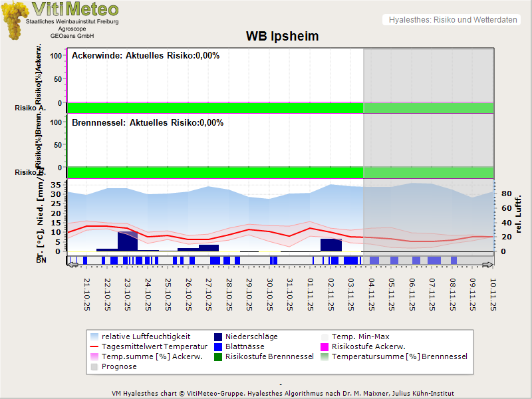The height and width of the screenshot is (399, 532).
Task: Click the Niederschläge legend icon
Action: coord(219,336)
